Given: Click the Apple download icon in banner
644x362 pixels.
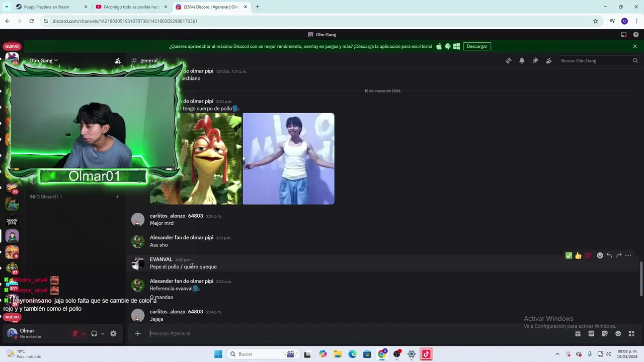Looking at the screenshot, I should [x=439, y=46].
